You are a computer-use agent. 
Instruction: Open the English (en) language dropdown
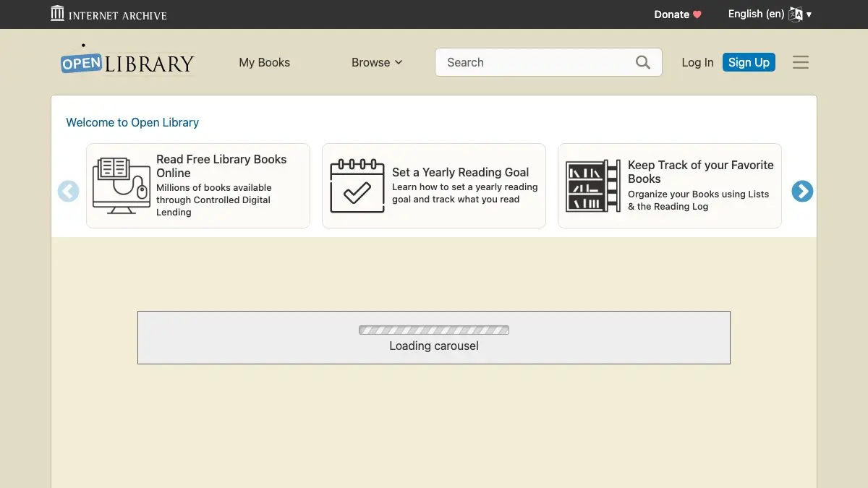[770, 14]
